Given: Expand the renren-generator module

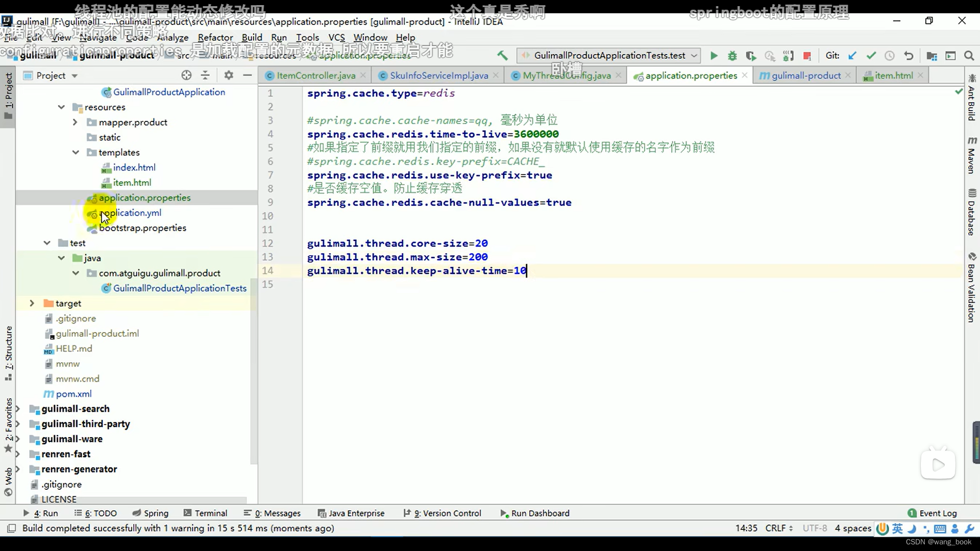Looking at the screenshot, I should 18,469.
